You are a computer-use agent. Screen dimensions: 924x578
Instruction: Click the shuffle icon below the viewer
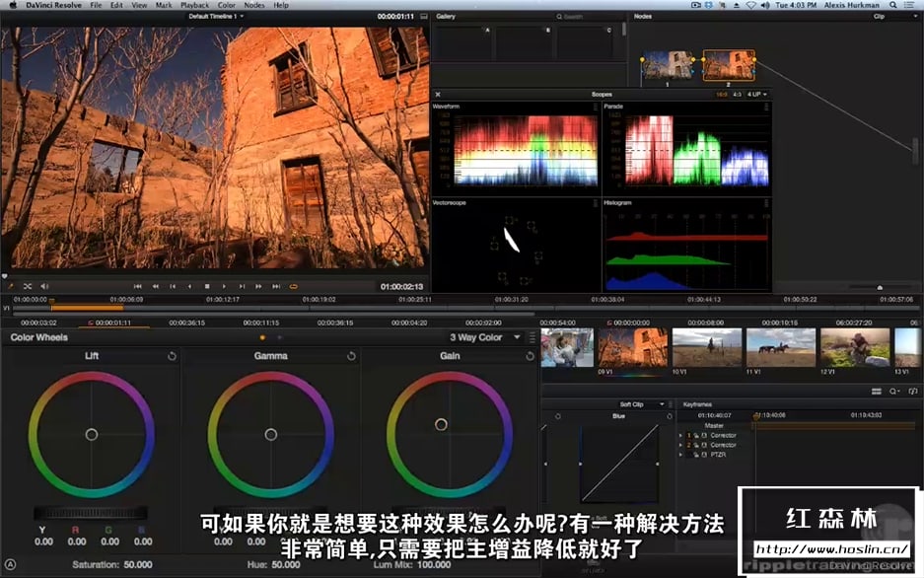[27, 286]
